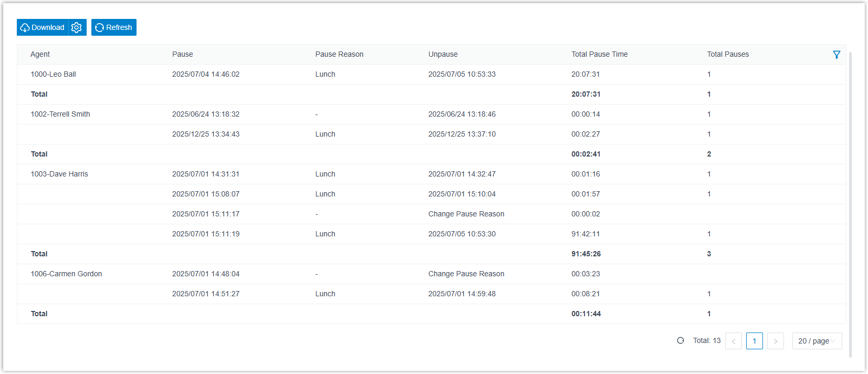Click the 00:01:57 pause duration

click(585, 194)
